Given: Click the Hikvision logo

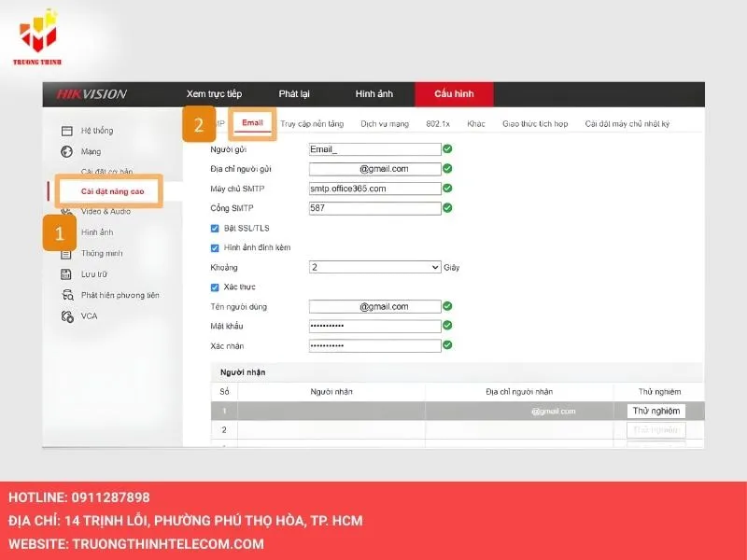Looking at the screenshot, I should [x=92, y=94].
